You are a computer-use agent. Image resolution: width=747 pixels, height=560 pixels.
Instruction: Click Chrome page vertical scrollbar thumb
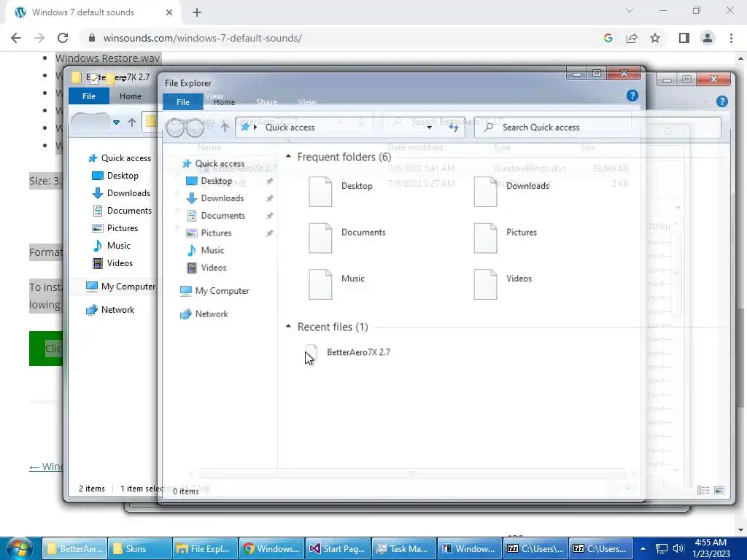point(740,356)
